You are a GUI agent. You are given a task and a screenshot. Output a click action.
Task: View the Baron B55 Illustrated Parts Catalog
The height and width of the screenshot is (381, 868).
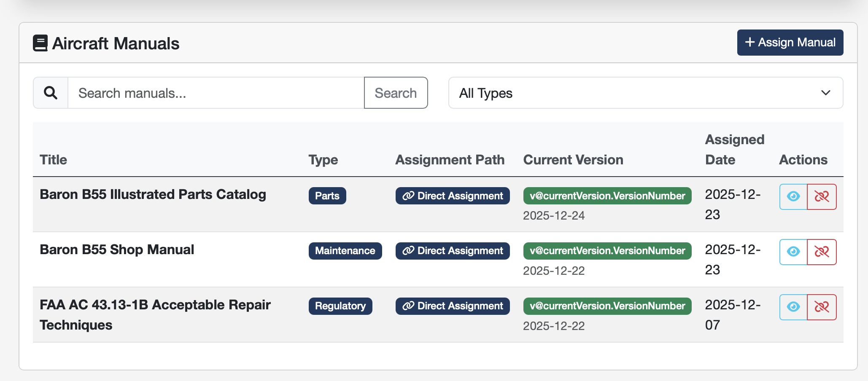(x=793, y=196)
